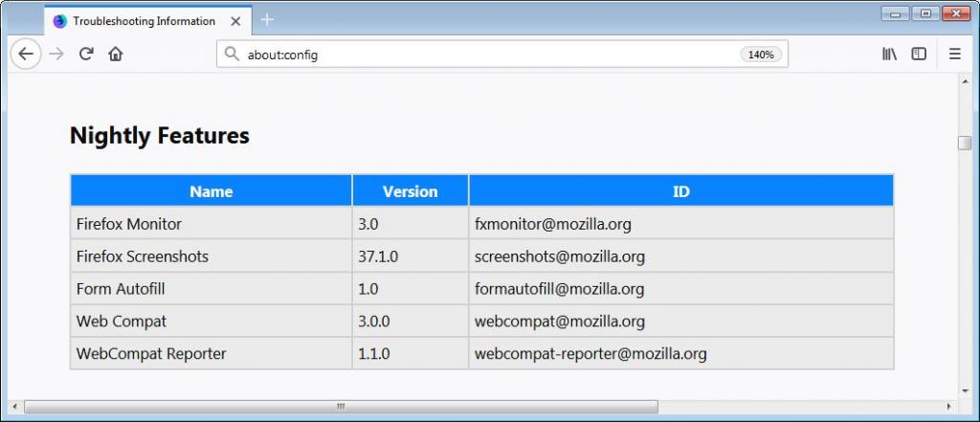Select the Firefox Screenshots cell

pos(212,255)
